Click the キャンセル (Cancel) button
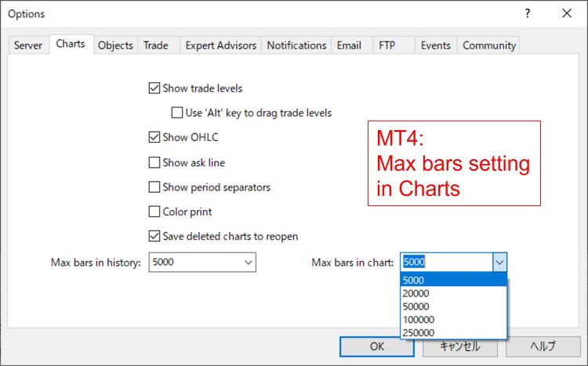Image resolution: width=588 pixels, height=366 pixels. (459, 346)
